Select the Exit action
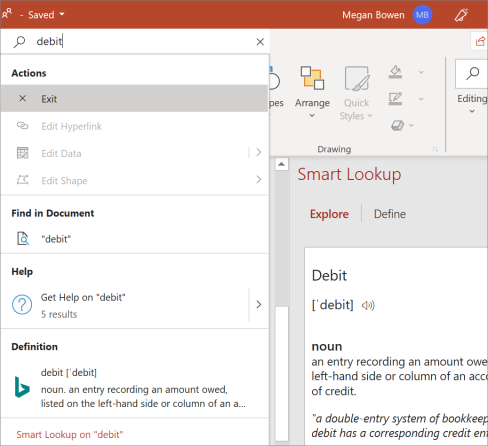 coord(135,99)
